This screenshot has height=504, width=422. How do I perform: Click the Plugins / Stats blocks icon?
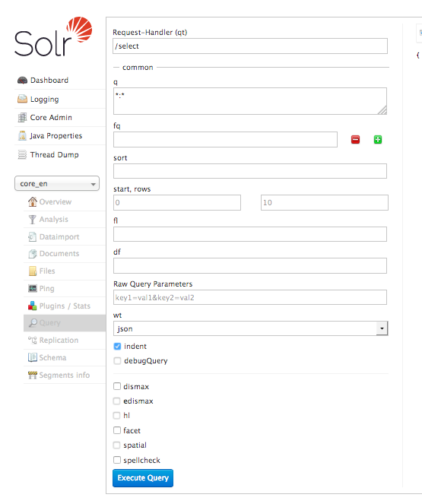tap(32, 306)
